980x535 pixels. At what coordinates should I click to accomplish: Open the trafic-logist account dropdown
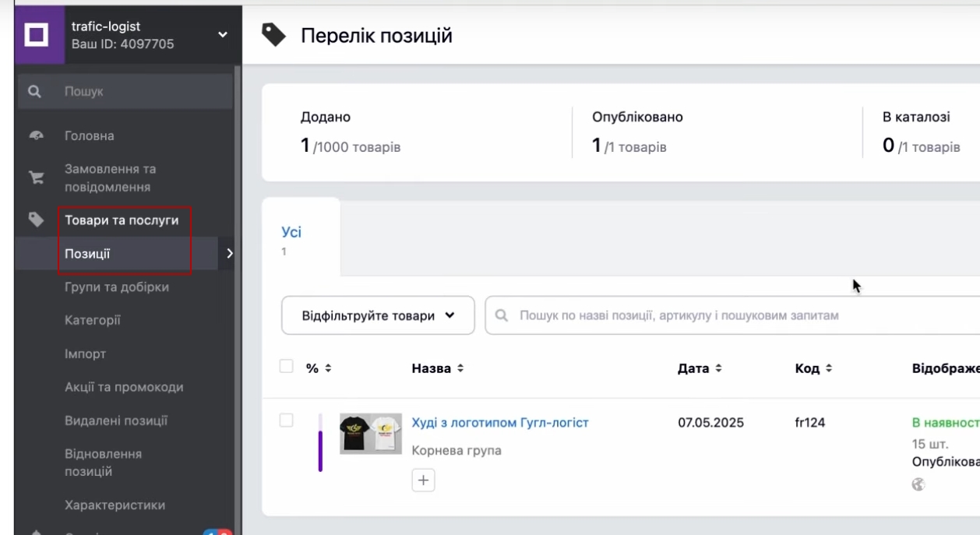click(223, 35)
